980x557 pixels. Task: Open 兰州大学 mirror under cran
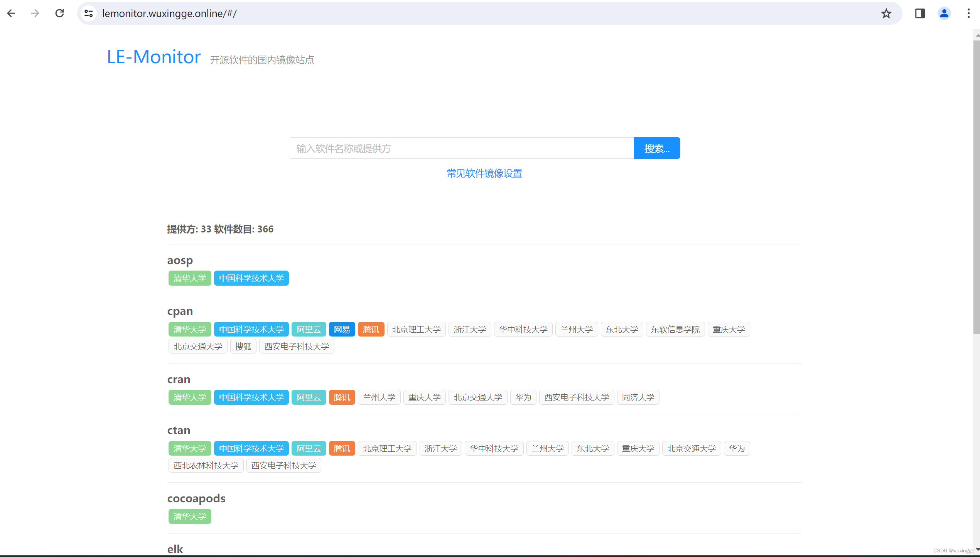click(x=379, y=397)
